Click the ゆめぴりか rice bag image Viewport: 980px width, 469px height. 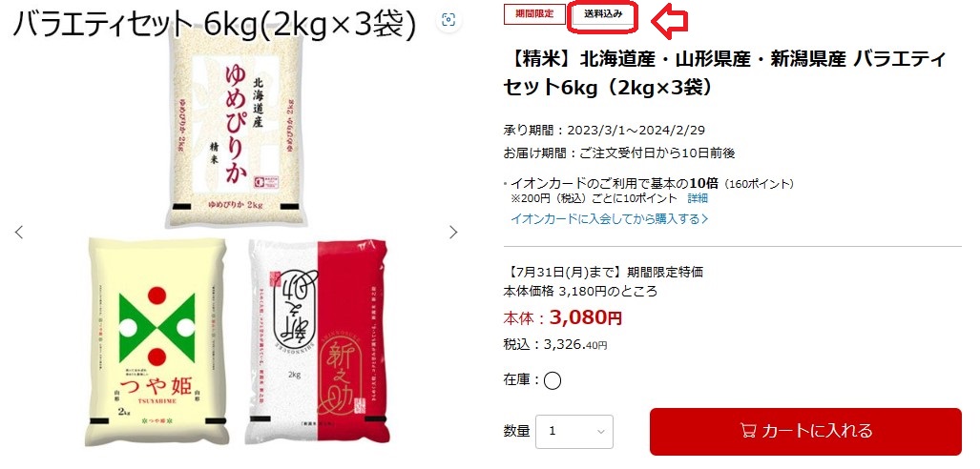[237, 128]
